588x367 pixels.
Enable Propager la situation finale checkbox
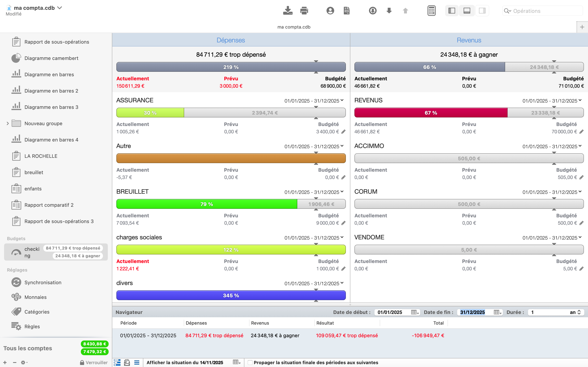pos(250,362)
